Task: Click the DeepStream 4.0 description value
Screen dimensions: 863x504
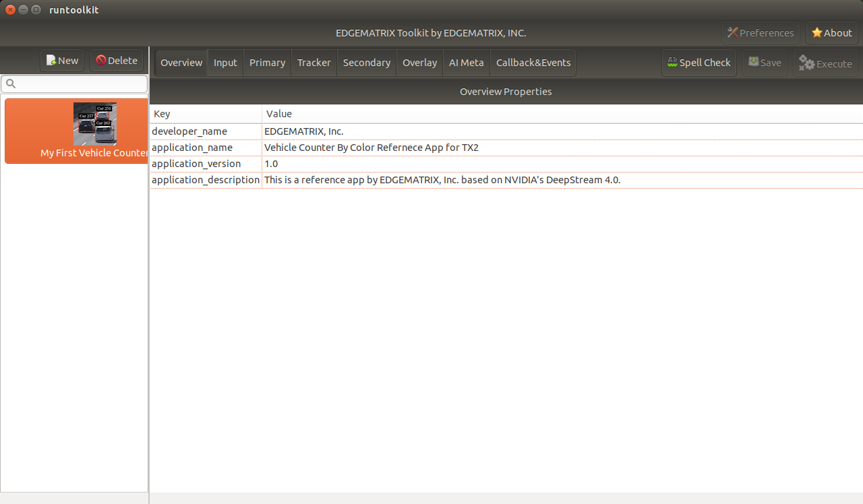Action: point(442,180)
